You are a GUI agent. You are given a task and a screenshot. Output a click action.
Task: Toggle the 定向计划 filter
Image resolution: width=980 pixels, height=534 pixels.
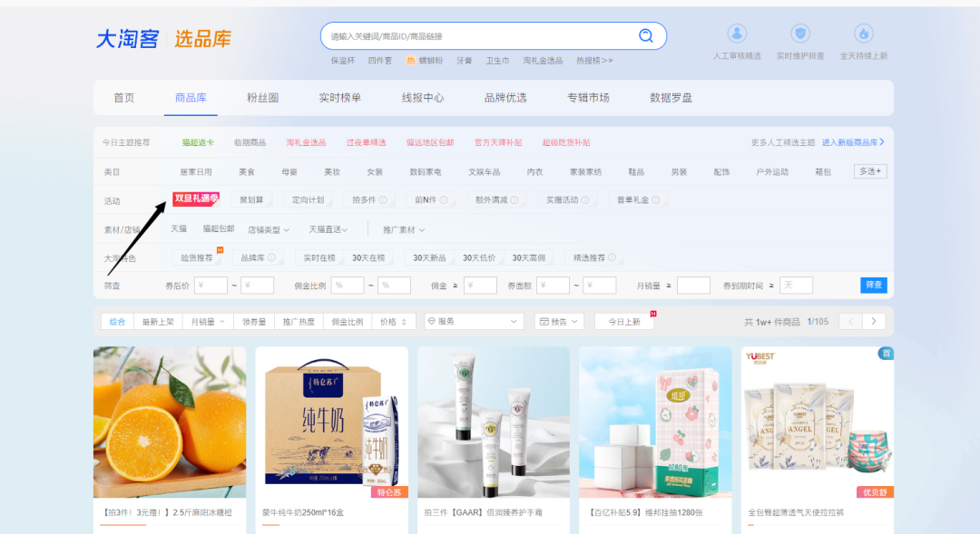pyautogui.click(x=309, y=199)
